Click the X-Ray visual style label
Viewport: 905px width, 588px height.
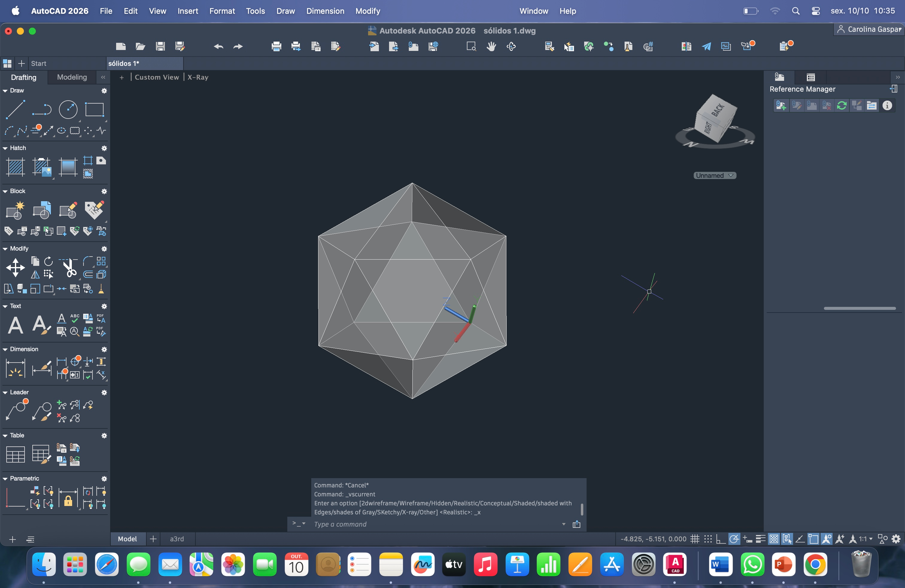[198, 77]
